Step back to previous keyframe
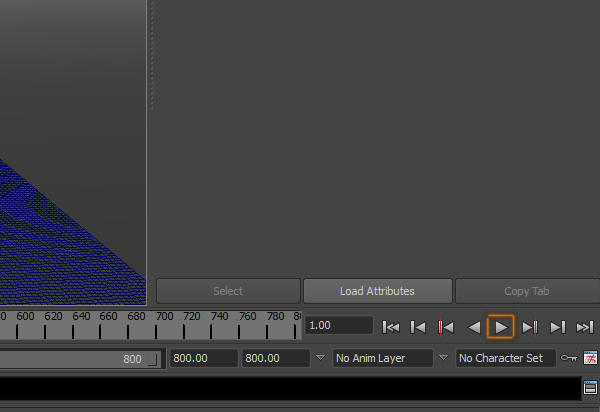 pos(446,327)
